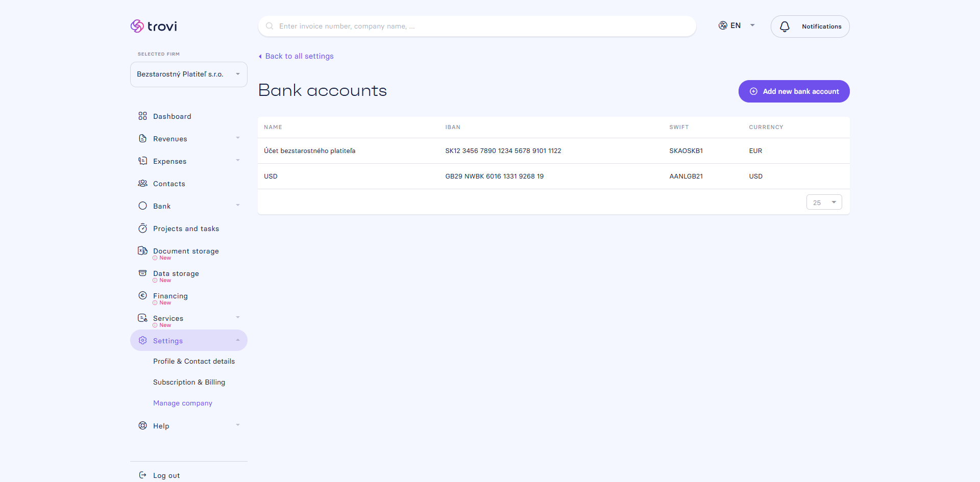980x482 pixels.
Task: Expand the Revenues submenu arrow
Action: pos(238,138)
